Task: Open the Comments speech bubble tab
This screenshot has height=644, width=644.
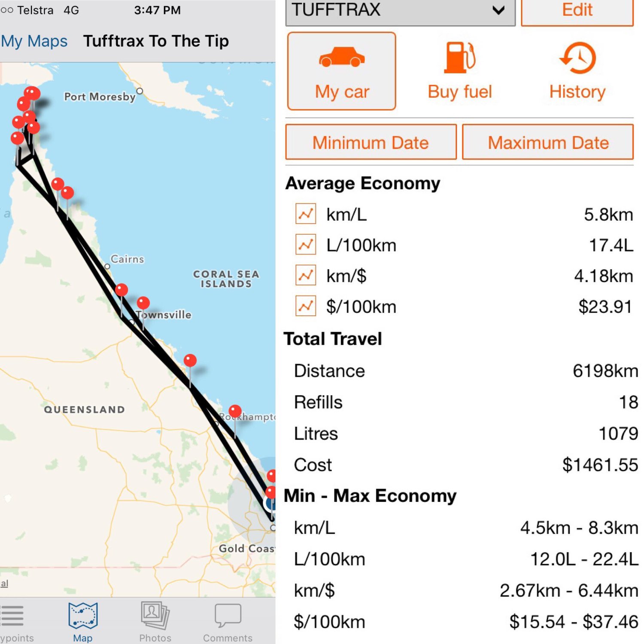Action: pos(228,622)
